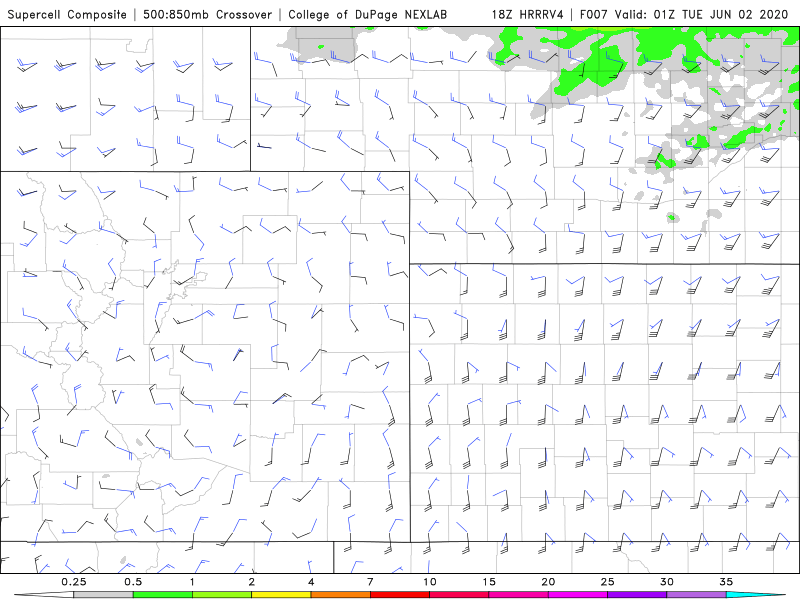Click the legend label "30"
This screenshot has width=800, height=600.
click(x=666, y=582)
